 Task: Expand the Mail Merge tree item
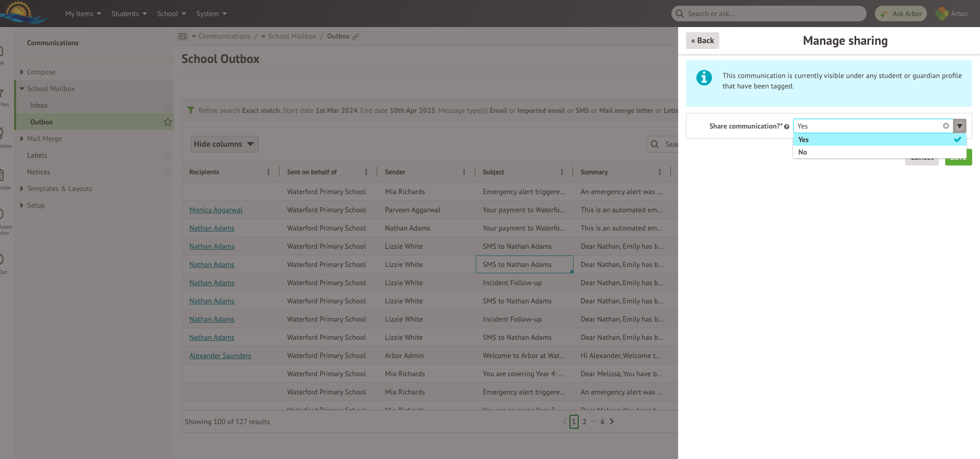(x=22, y=138)
